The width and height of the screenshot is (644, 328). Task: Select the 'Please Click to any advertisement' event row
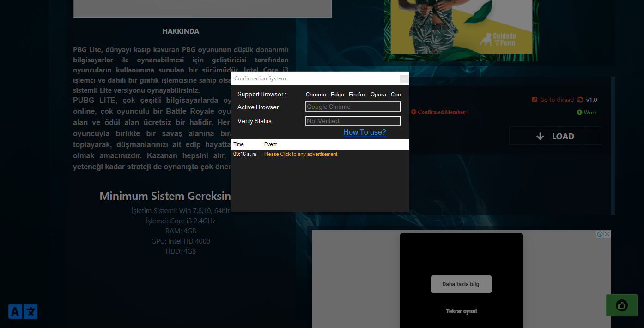pyautogui.click(x=301, y=154)
